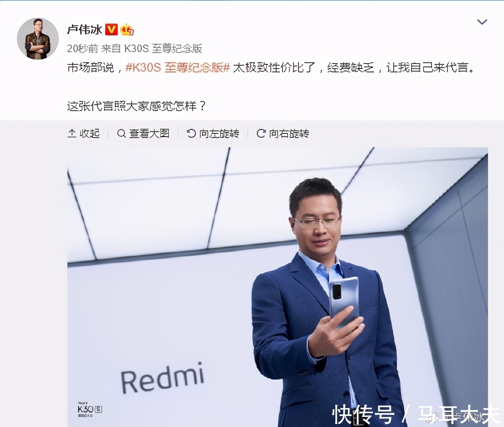This screenshot has height=427, width=504.
Task: Click the clockwise rotate icon
Action: coord(261,133)
